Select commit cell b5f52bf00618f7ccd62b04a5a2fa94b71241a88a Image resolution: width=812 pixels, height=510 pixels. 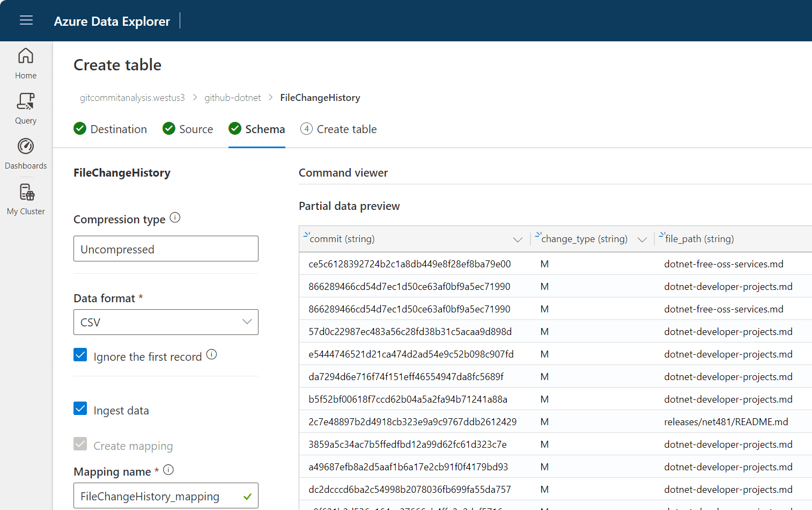408,399
